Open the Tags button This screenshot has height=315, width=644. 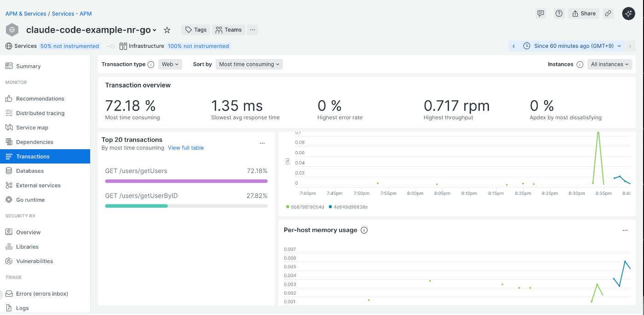click(x=196, y=30)
